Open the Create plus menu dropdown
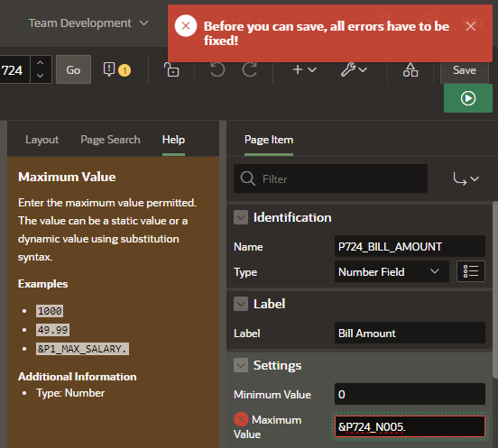The height and width of the screenshot is (448, 498). tap(304, 69)
